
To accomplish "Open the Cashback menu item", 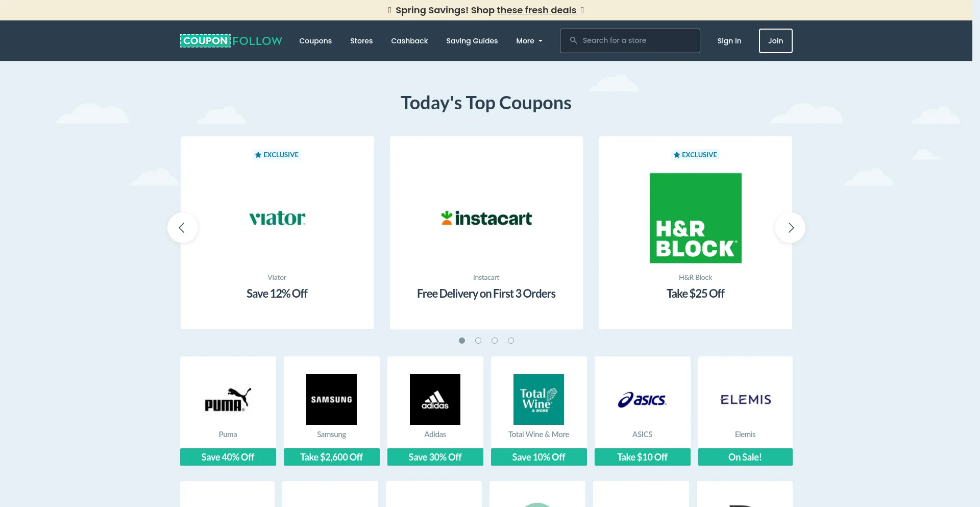I will tap(409, 41).
